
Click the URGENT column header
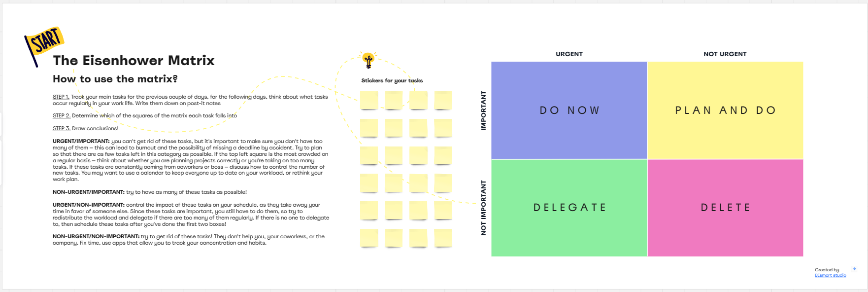pyautogui.click(x=569, y=54)
